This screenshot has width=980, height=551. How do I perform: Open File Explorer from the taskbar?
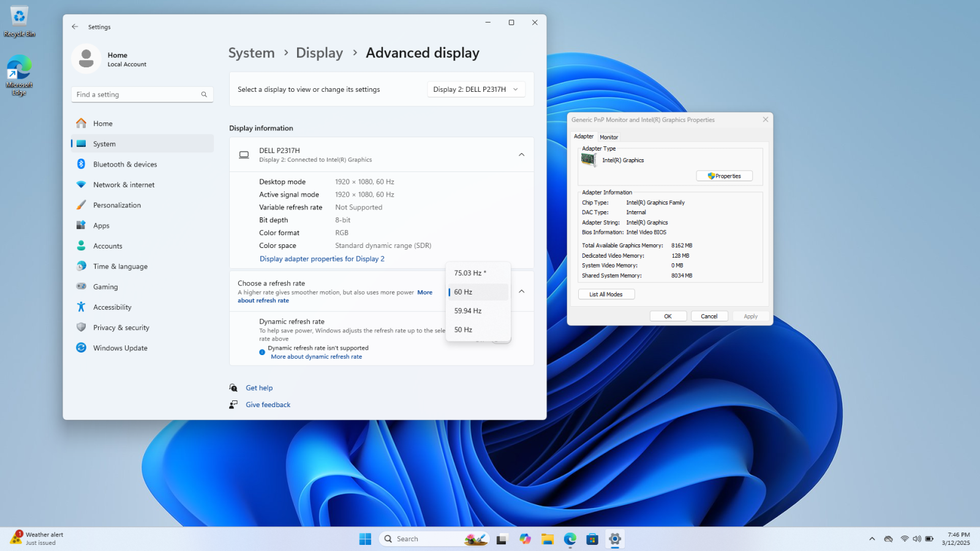tap(547, 539)
